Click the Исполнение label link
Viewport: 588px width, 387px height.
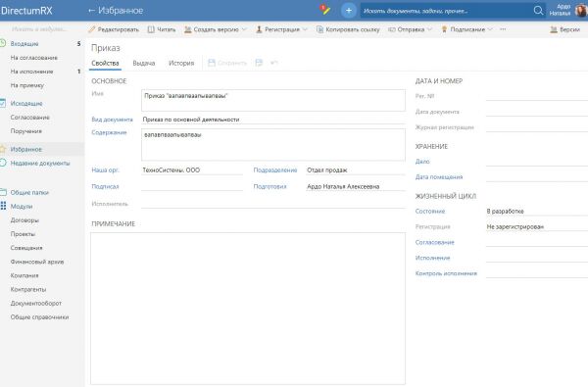(x=432, y=258)
